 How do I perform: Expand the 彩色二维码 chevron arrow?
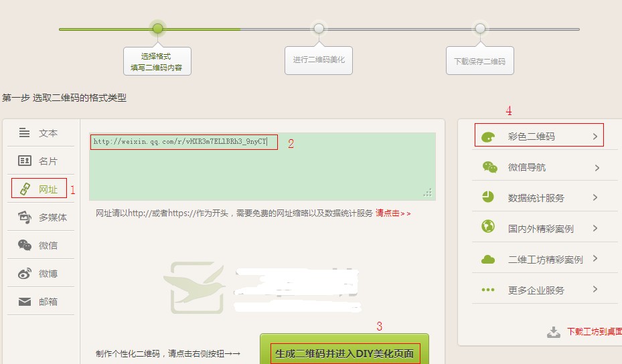[x=595, y=136]
